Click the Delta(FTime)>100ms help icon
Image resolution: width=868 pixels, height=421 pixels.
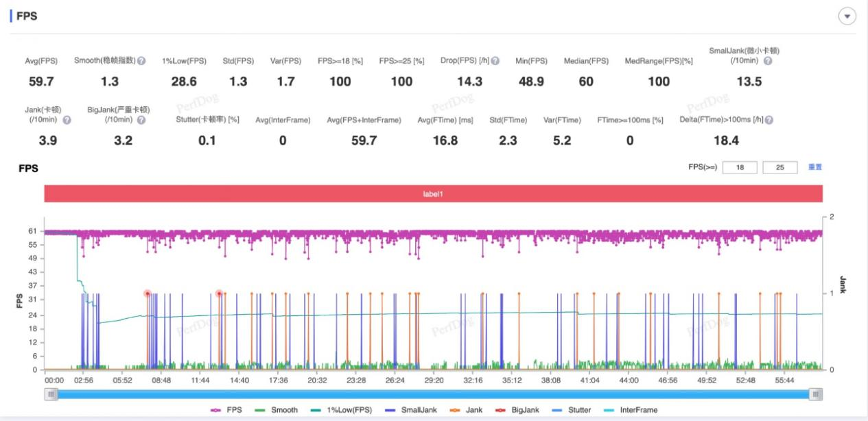click(x=769, y=120)
